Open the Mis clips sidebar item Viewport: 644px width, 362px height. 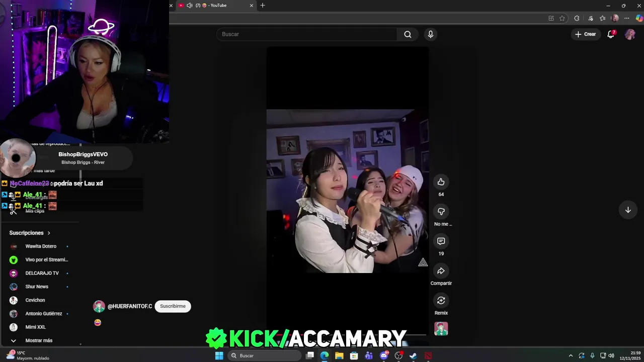[35, 211]
